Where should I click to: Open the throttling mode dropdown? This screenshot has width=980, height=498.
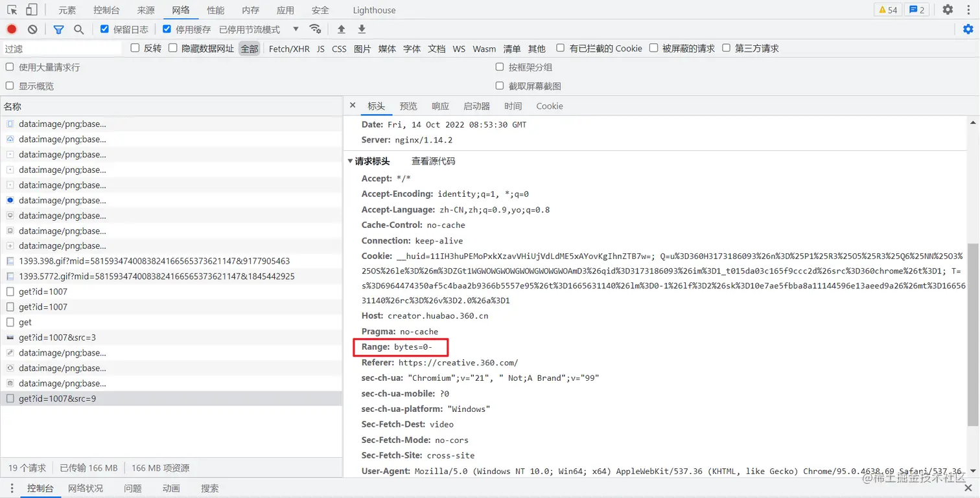pos(259,29)
